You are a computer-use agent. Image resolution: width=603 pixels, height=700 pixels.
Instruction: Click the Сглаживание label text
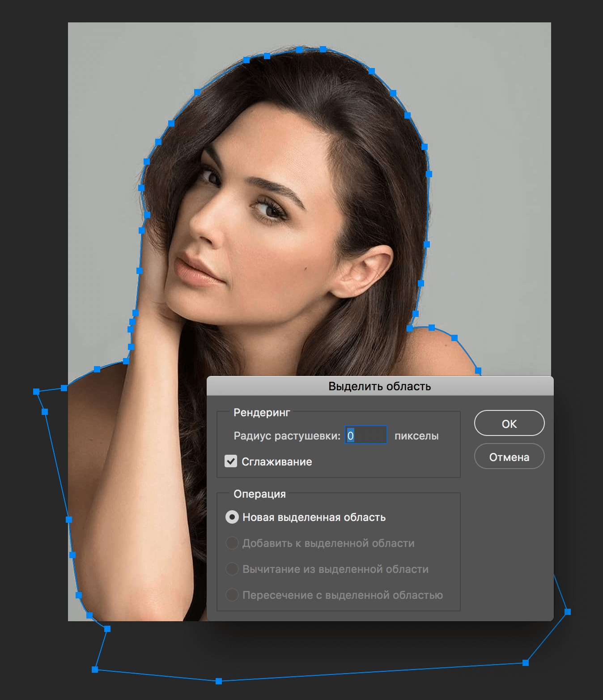click(276, 462)
